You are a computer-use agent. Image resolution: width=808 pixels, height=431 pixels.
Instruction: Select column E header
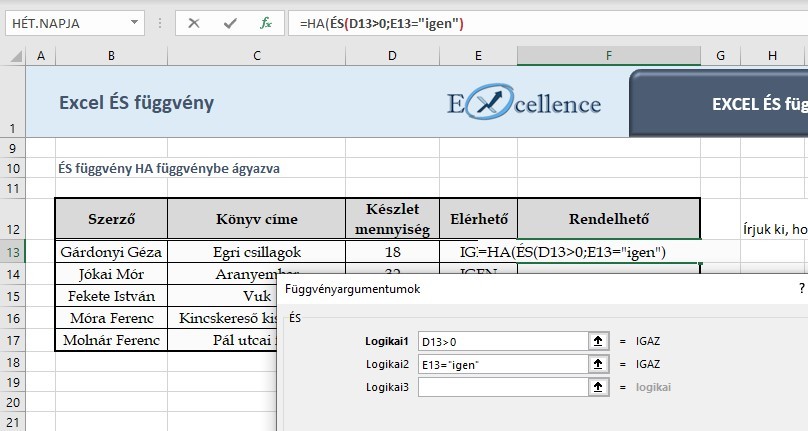click(x=478, y=56)
